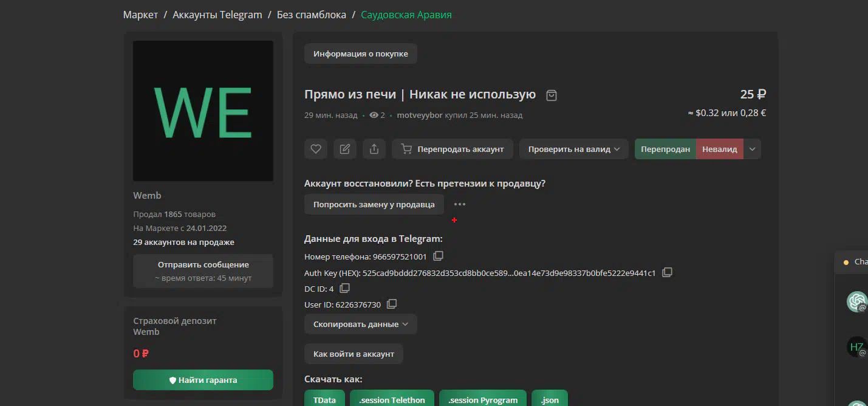Click Перепродать аккаунт button
The image size is (868, 406).
point(453,149)
